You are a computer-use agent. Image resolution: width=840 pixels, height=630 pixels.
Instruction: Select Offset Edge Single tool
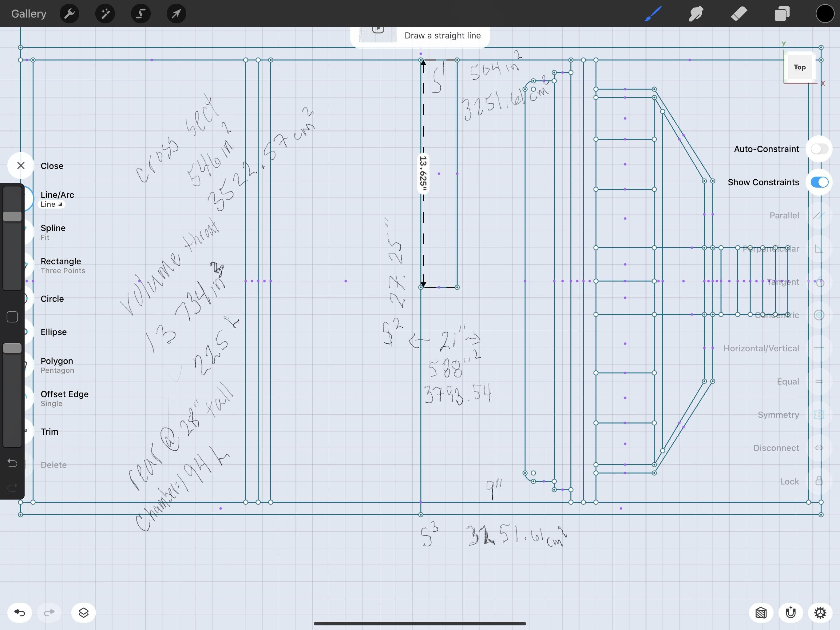pyautogui.click(x=64, y=399)
